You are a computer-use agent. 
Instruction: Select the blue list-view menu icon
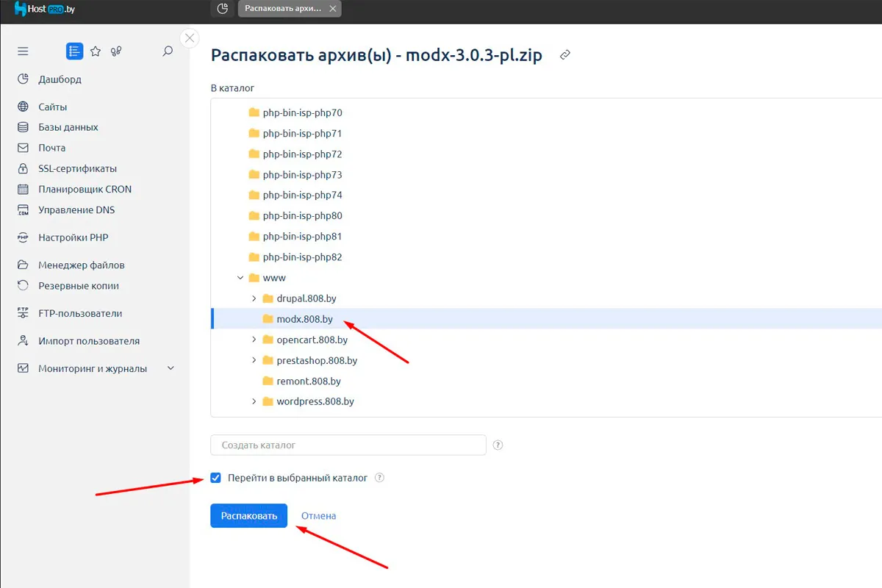pyautogui.click(x=74, y=51)
